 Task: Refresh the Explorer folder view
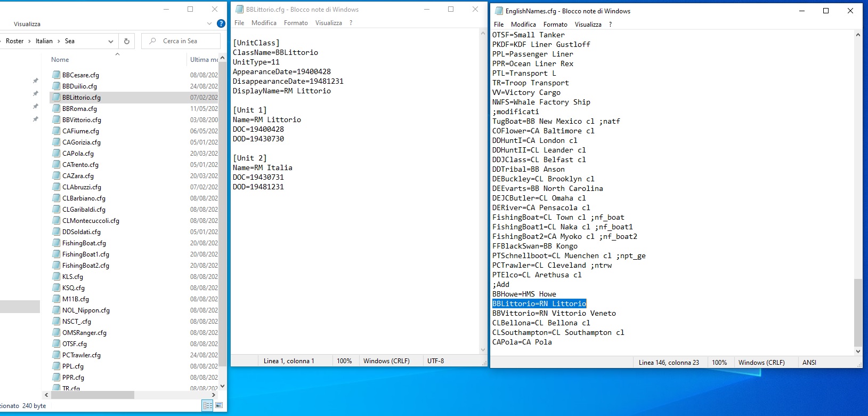[x=127, y=41]
